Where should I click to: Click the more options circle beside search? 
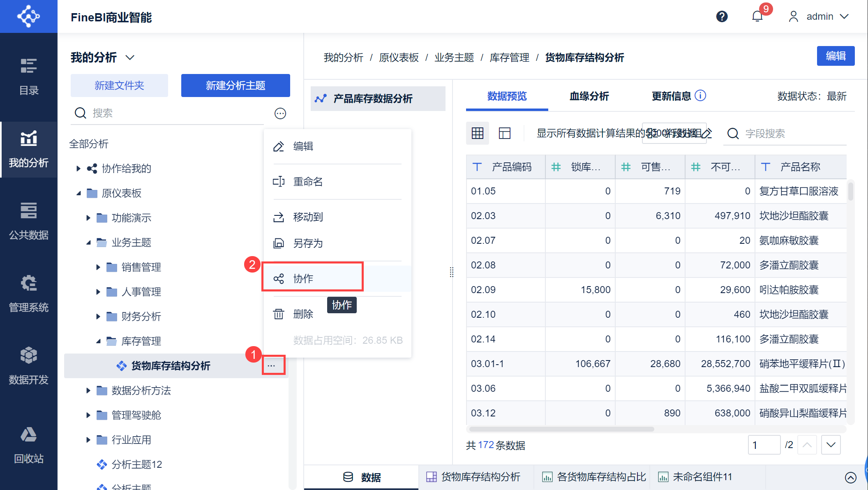[280, 113]
